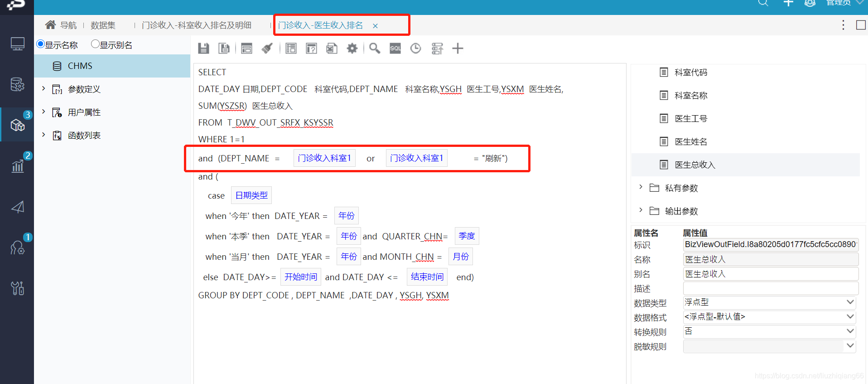This screenshot has width=868, height=384.
Task: Click the brush format toolbar icon
Action: [267, 49]
